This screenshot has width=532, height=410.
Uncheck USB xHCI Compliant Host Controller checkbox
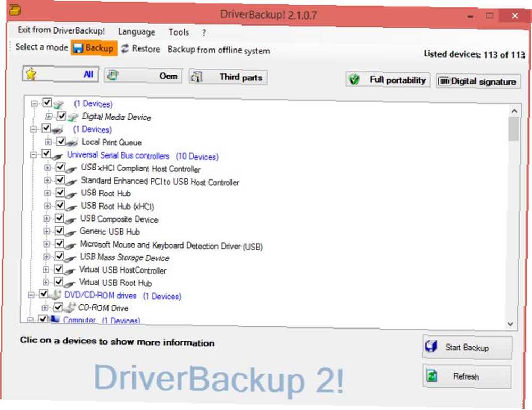click(x=61, y=167)
